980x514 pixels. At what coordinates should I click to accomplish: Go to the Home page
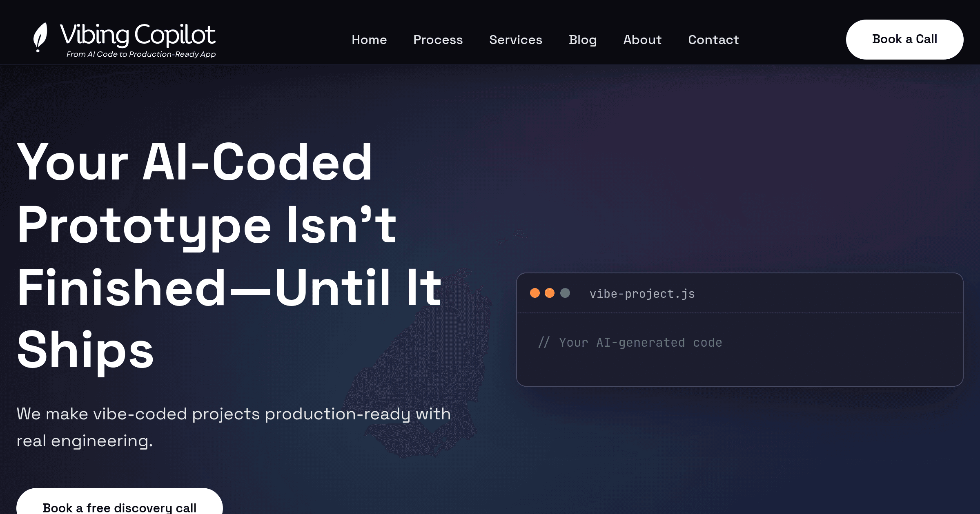tap(369, 40)
